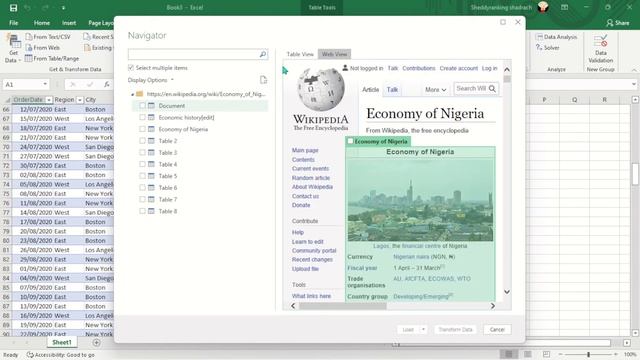Click the table icon beside Table 5

(x=151, y=176)
